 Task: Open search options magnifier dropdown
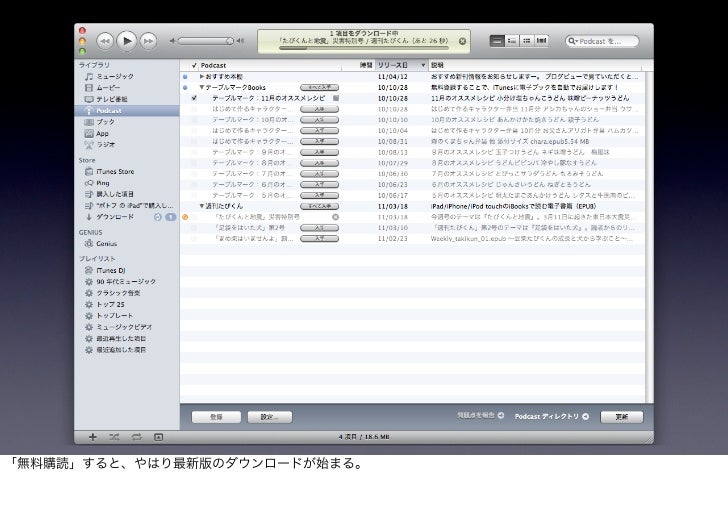(x=573, y=41)
